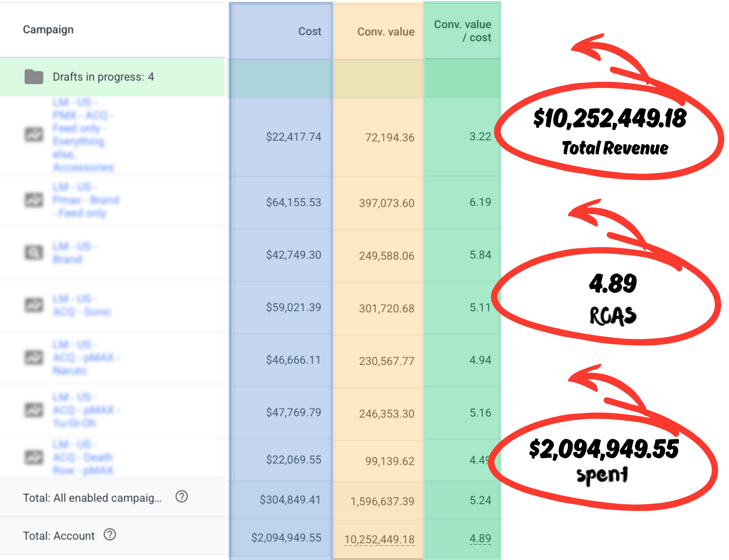Click the campaign icon beside $47,769.79 row

click(34, 410)
